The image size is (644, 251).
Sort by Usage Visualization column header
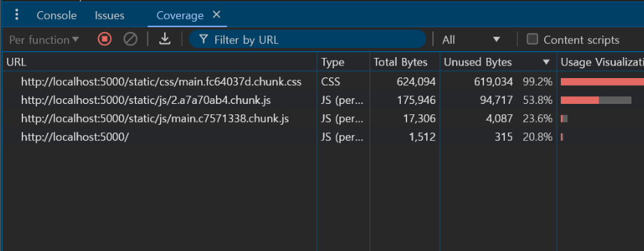coord(601,62)
